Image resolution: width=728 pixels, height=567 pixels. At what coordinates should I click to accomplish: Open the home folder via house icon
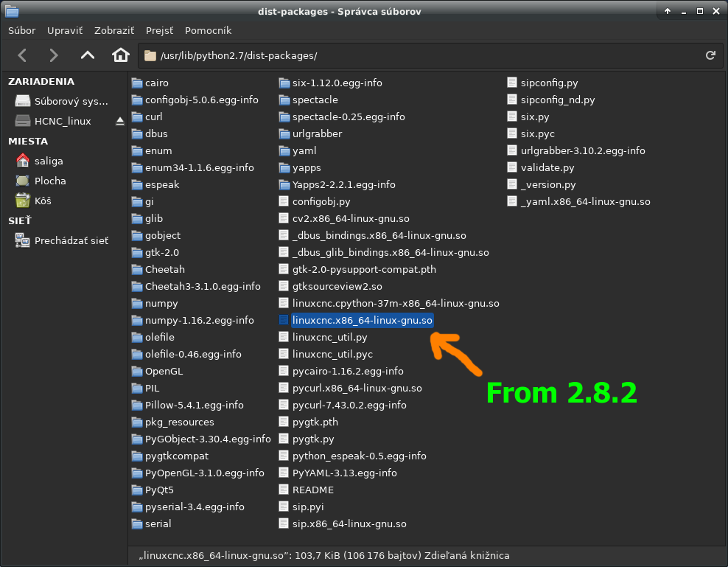point(121,55)
